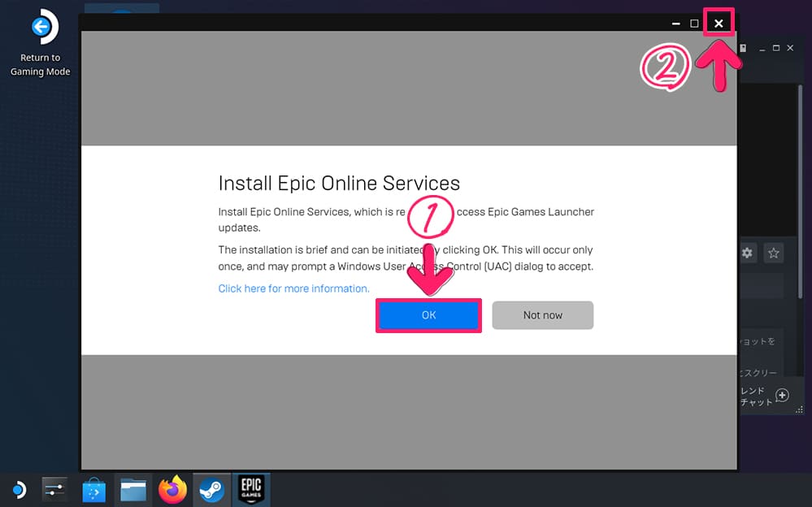Launch the Discover store from taskbar

tap(93, 489)
